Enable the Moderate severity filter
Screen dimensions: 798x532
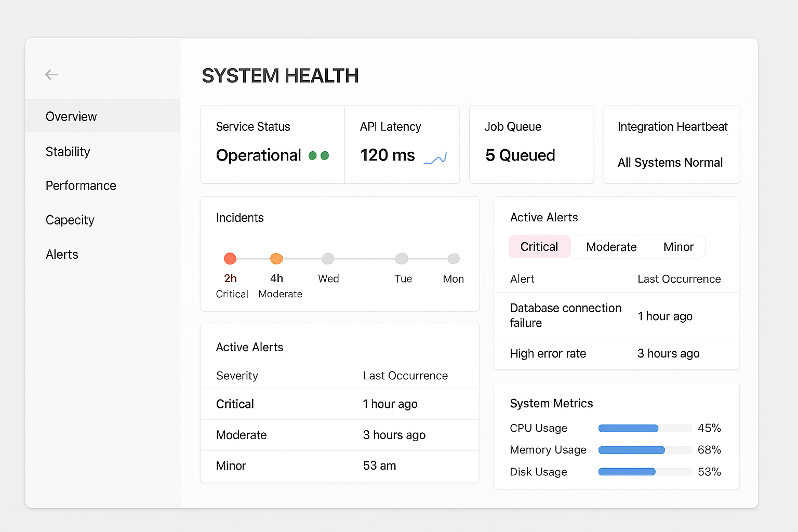pos(611,246)
